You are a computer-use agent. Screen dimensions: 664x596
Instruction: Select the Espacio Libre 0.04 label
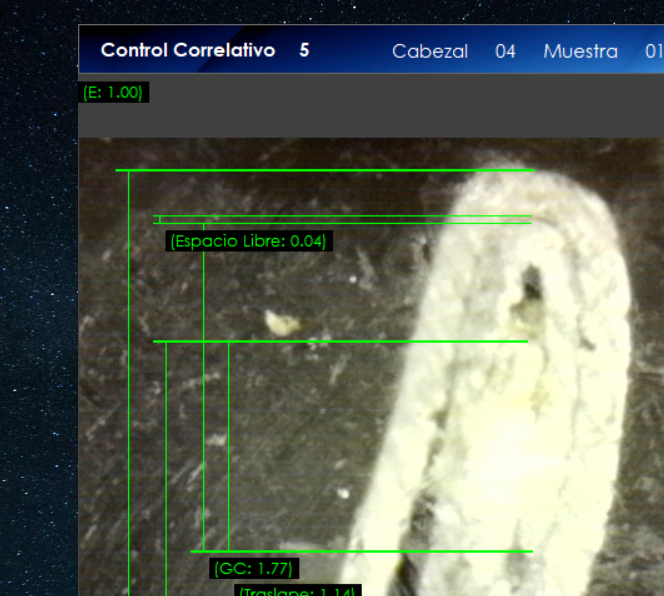pos(248,241)
